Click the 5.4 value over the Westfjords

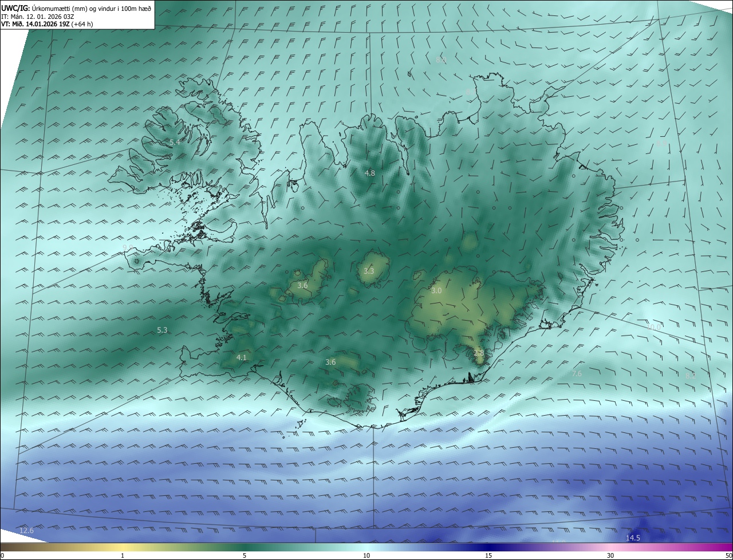[175, 142]
